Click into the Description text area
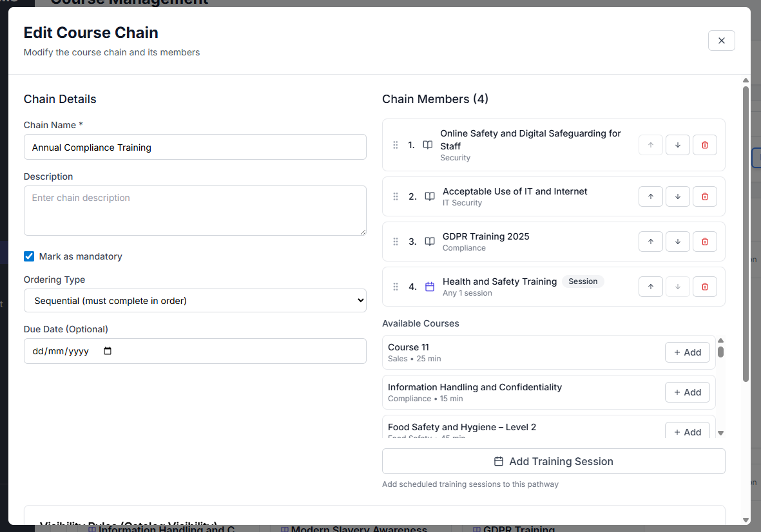 point(195,211)
